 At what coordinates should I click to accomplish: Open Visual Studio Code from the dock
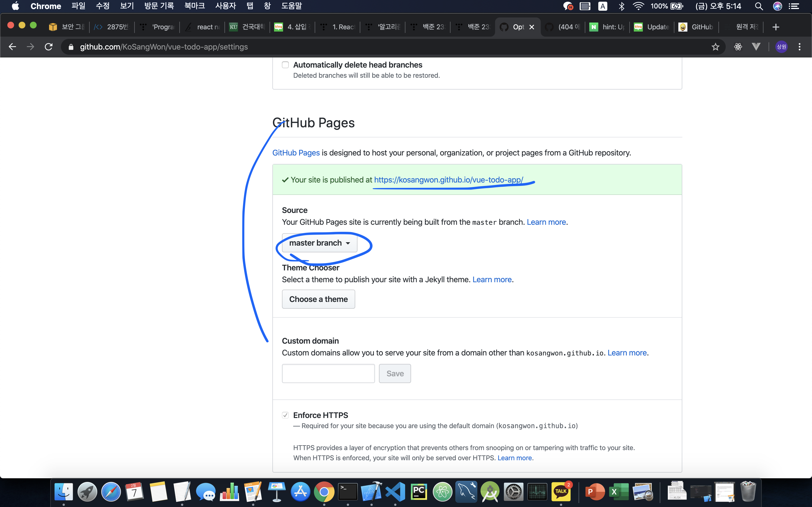tap(395, 492)
